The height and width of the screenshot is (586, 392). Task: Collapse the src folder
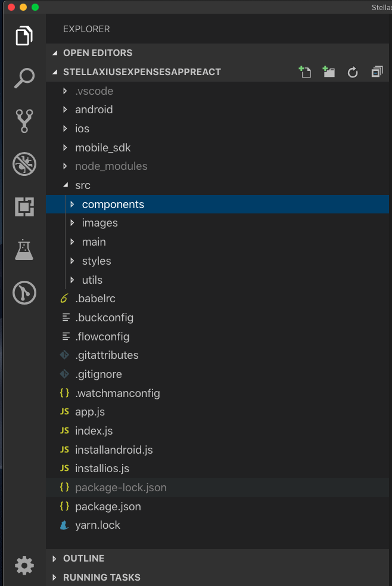point(217,185)
